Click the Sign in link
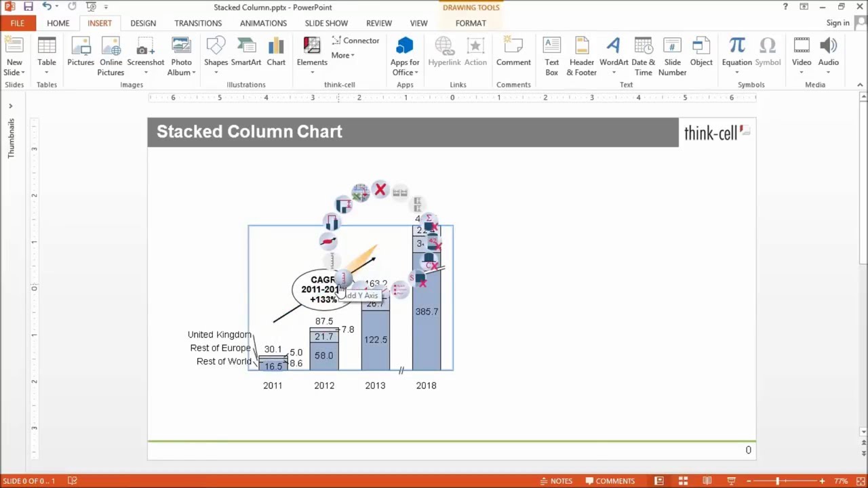The image size is (868, 488). (x=837, y=23)
